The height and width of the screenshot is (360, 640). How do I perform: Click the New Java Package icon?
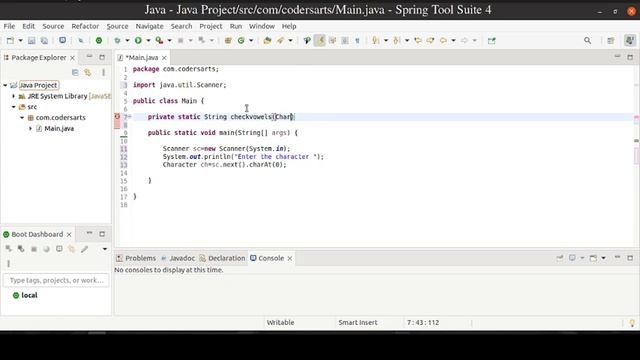[228, 40]
